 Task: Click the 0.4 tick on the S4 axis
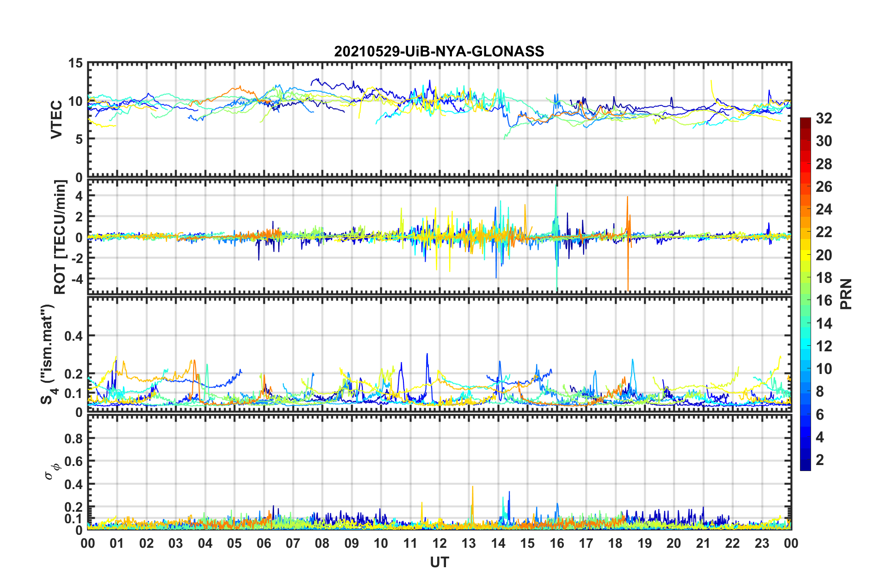[74, 336]
